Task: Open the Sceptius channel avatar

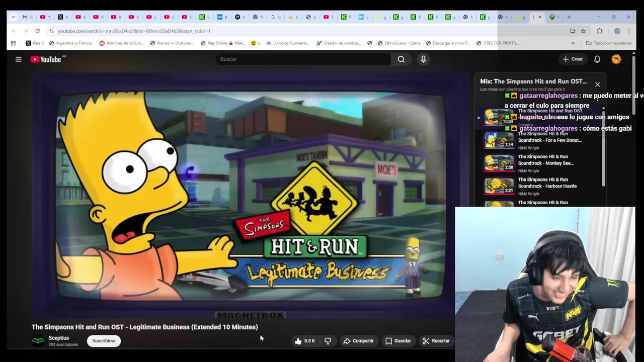Action: (x=38, y=341)
